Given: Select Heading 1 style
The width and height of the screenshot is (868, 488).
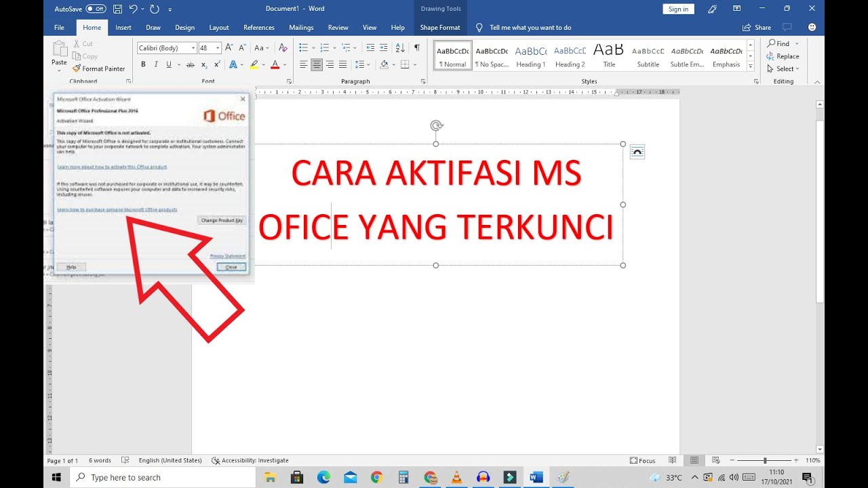Looking at the screenshot, I should pyautogui.click(x=531, y=56).
